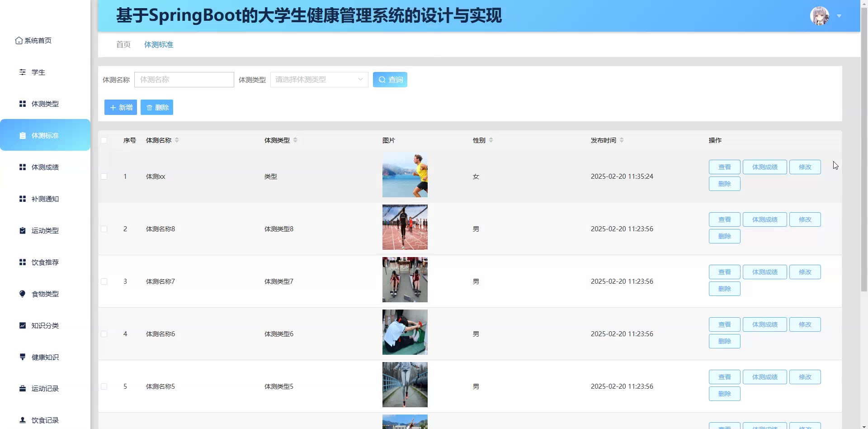The width and height of the screenshot is (868, 429).
Task: Click the bulb icon beside 食物类型
Action: (23, 294)
